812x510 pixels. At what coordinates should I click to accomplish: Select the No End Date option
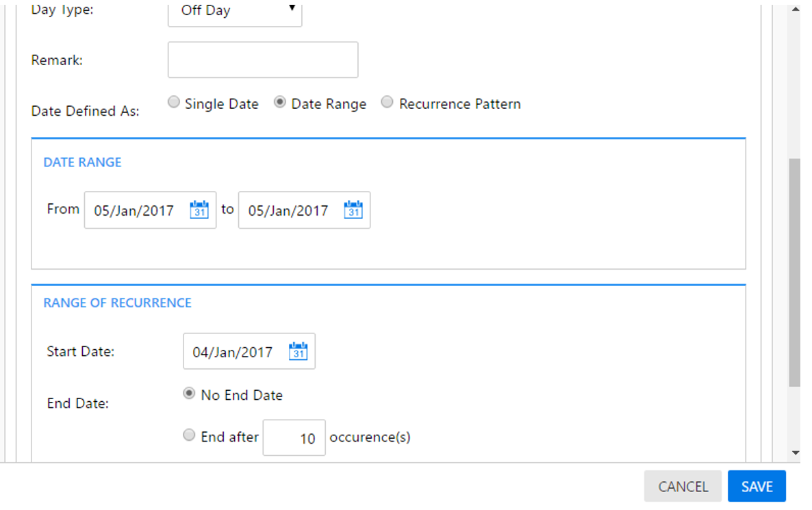[x=189, y=394]
